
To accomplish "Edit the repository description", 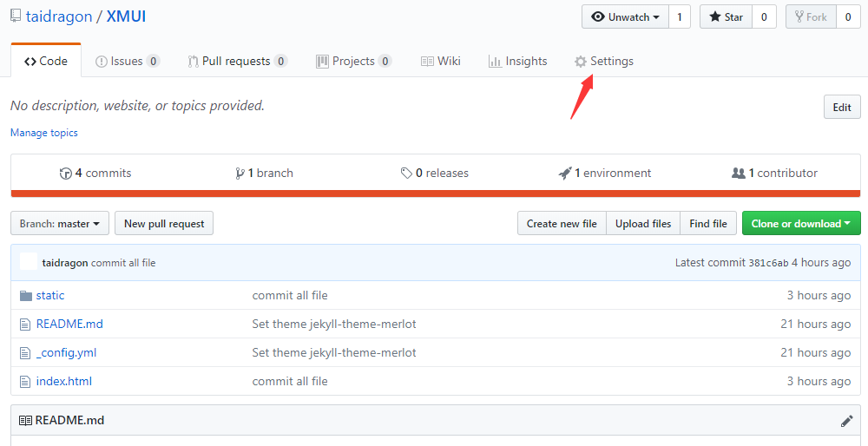I will click(842, 107).
